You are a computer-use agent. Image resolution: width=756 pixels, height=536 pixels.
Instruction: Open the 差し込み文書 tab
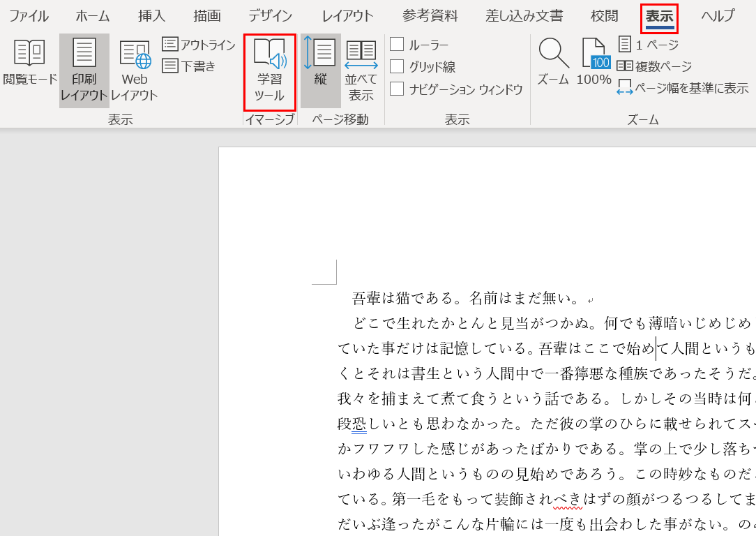pyautogui.click(x=524, y=16)
